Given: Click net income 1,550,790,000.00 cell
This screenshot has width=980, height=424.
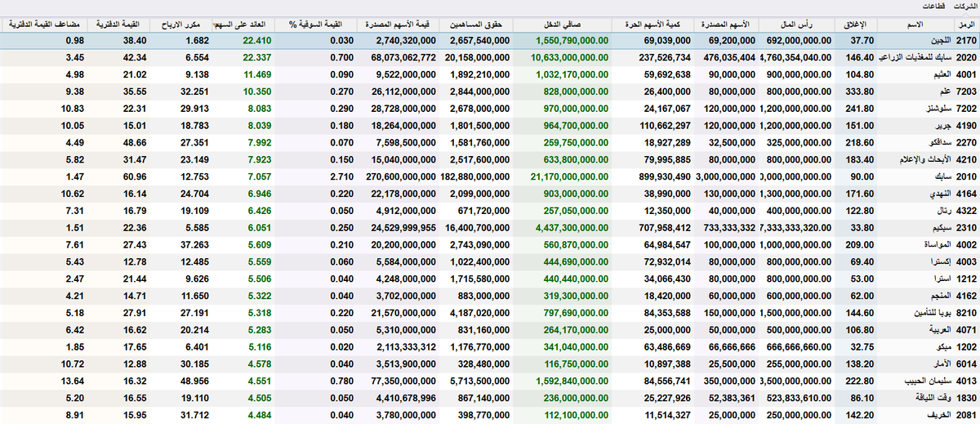Looking at the screenshot, I should pos(572,40).
